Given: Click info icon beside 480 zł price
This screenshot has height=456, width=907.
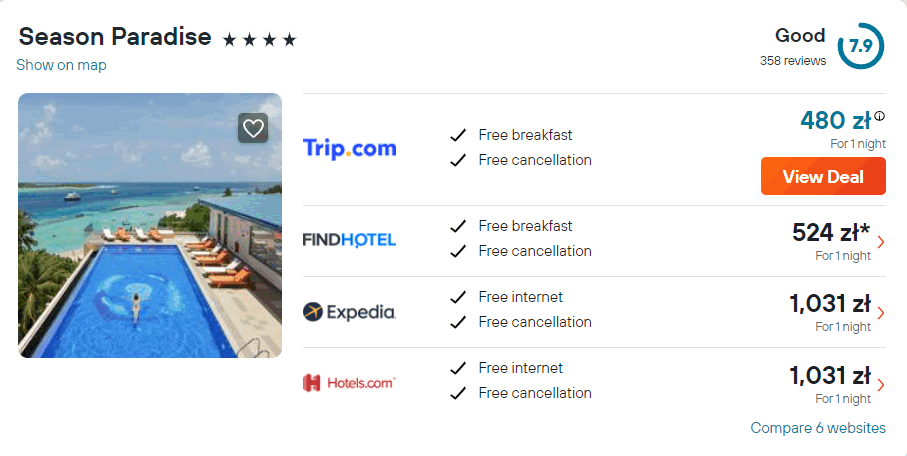Looking at the screenshot, I should point(879,116).
